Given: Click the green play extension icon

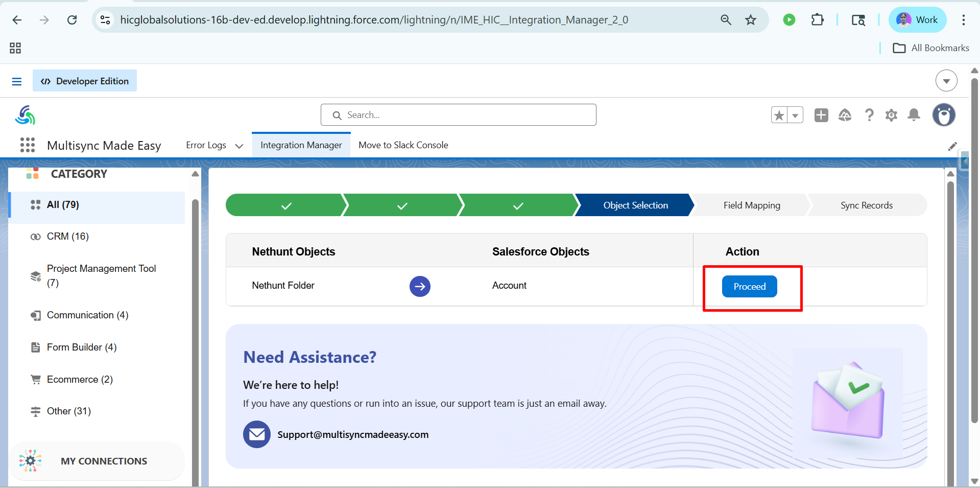Looking at the screenshot, I should click(x=789, y=20).
